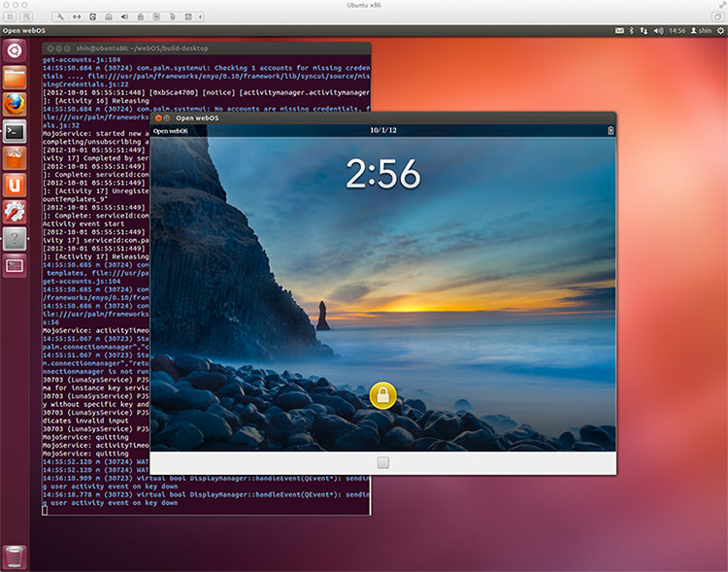Click terminal line 'Activity event start'
728x572 pixels.
tap(83, 223)
